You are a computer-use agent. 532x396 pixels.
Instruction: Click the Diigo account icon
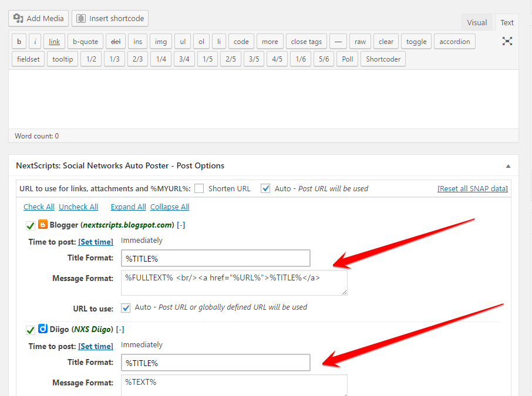pyautogui.click(x=43, y=329)
